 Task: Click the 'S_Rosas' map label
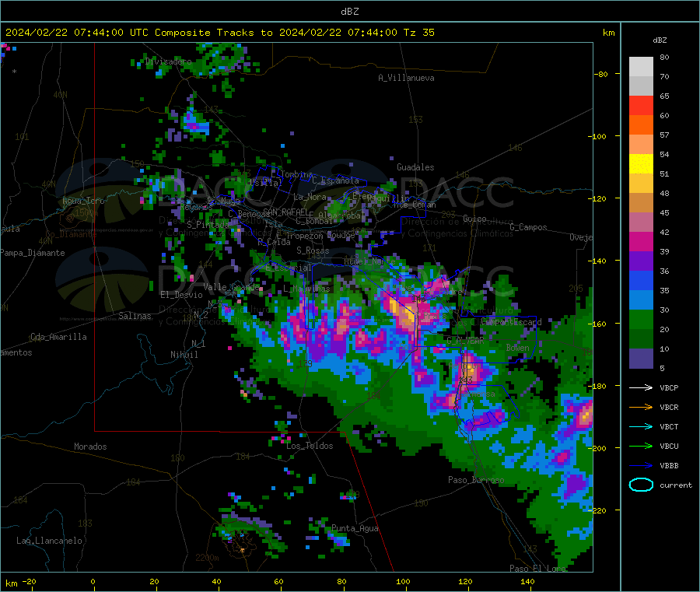click(313, 251)
